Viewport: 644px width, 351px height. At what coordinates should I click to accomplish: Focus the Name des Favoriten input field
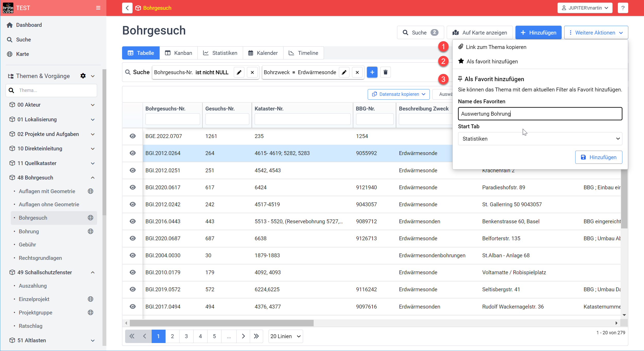pyautogui.click(x=540, y=114)
